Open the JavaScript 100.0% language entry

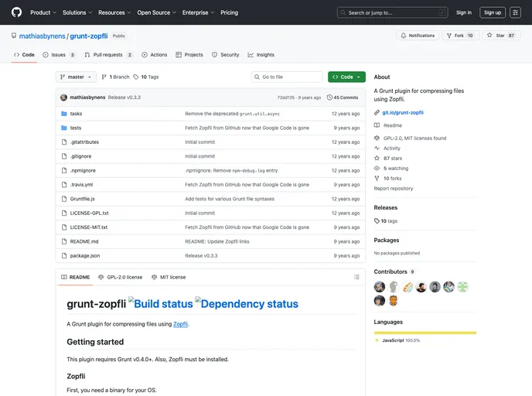tap(397, 340)
